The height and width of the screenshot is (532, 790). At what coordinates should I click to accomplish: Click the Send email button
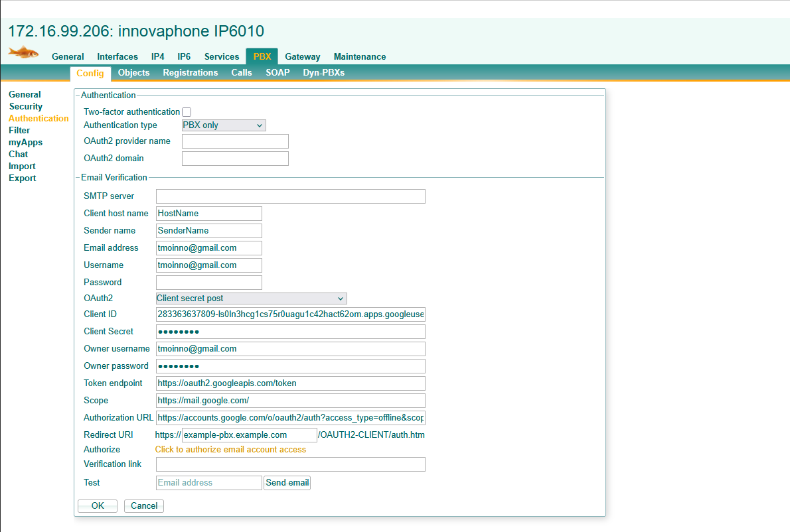point(287,483)
